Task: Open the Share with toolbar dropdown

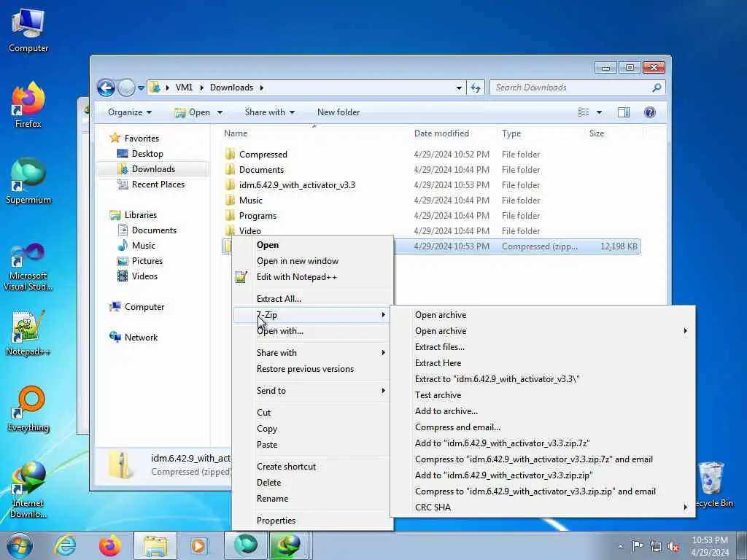Action: (x=270, y=112)
